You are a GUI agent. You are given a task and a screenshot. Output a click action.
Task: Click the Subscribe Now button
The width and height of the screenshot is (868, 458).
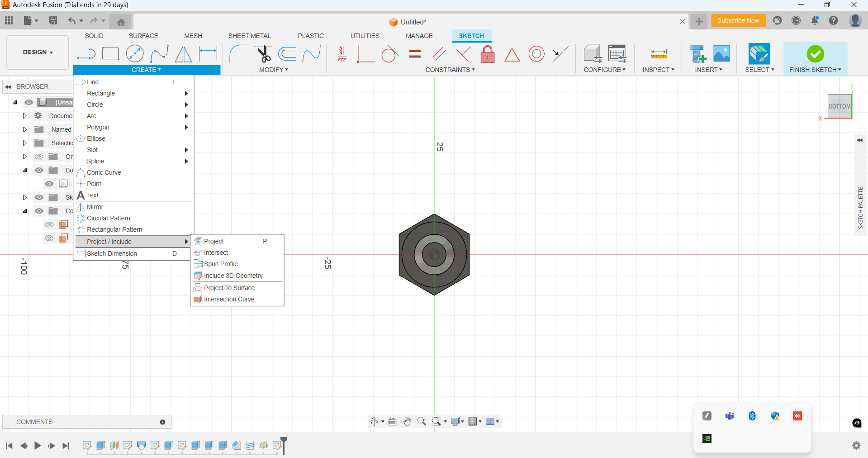[x=738, y=20]
